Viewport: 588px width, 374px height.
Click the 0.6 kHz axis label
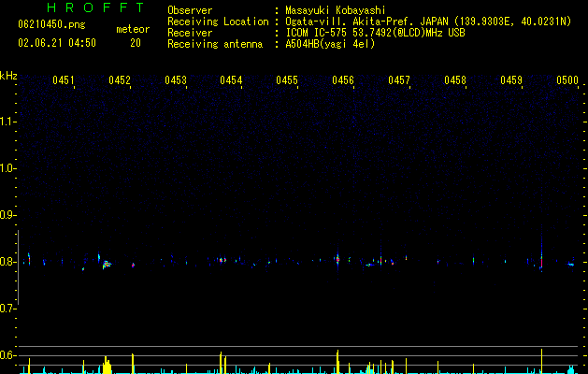(8, 355)
